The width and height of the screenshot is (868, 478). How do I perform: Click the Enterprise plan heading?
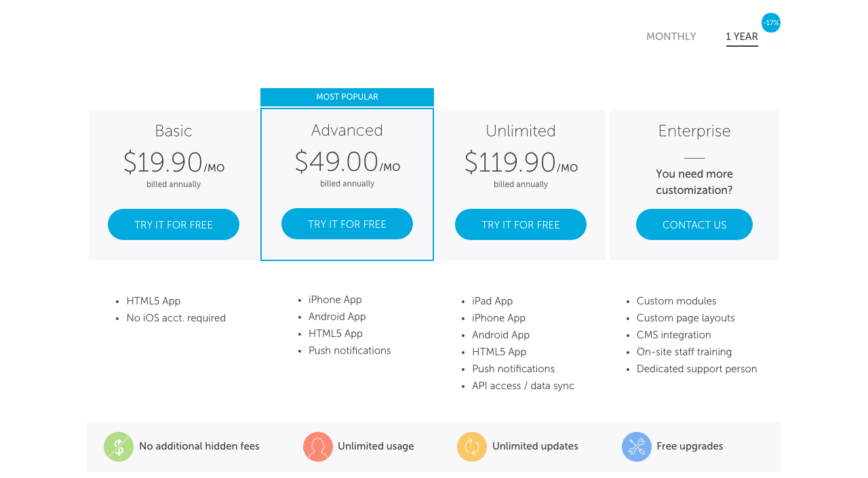click(694, 131)
